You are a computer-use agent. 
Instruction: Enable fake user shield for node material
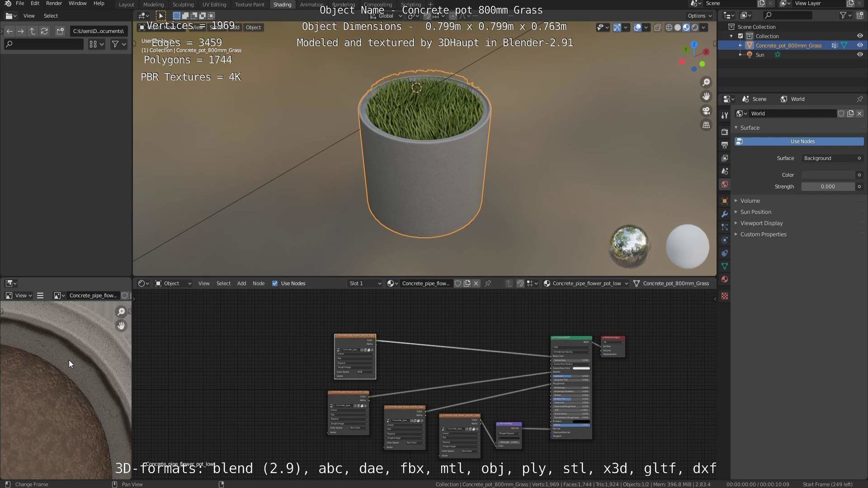pyautogui.click(x=458, y=283)
